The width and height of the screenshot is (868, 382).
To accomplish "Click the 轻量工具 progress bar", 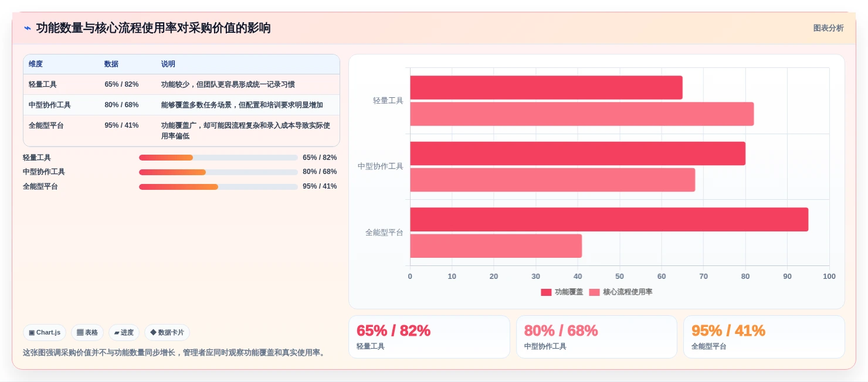I will [218, 158].
